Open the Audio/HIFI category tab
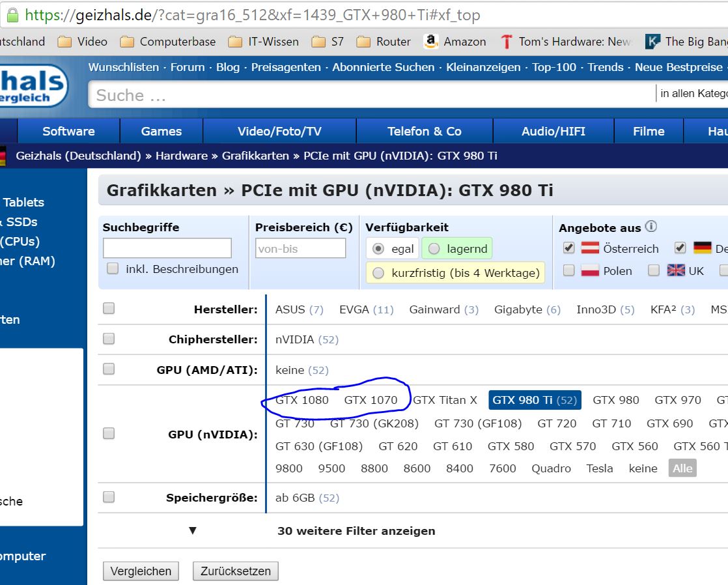 coord(553,131)
